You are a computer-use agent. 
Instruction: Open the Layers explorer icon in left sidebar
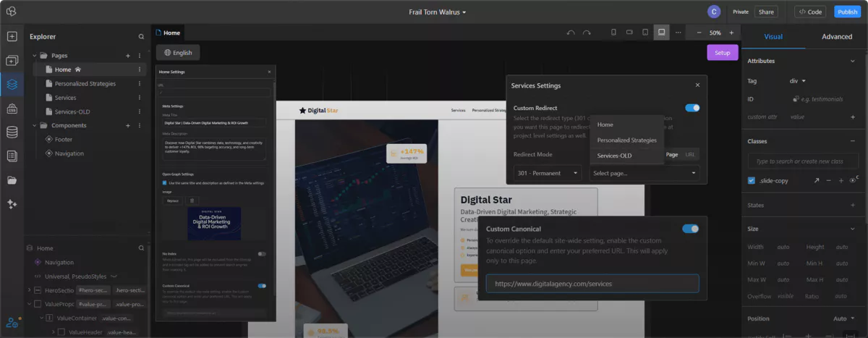click(12, 85)
